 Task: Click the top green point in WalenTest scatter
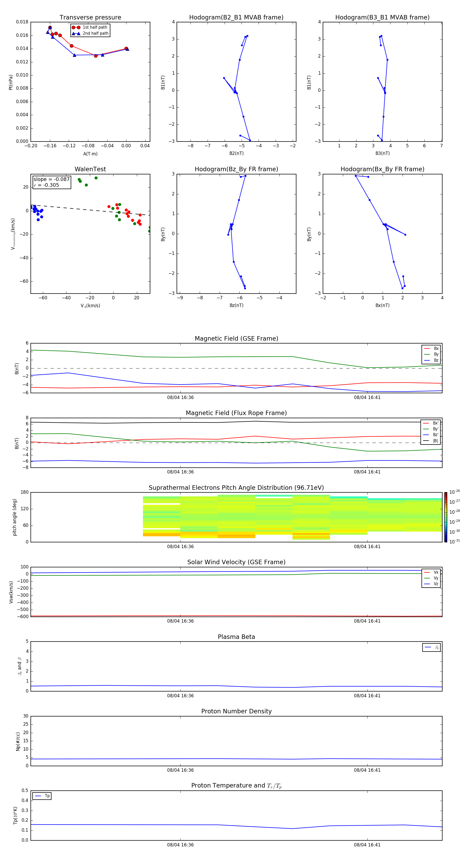point(96,178)
